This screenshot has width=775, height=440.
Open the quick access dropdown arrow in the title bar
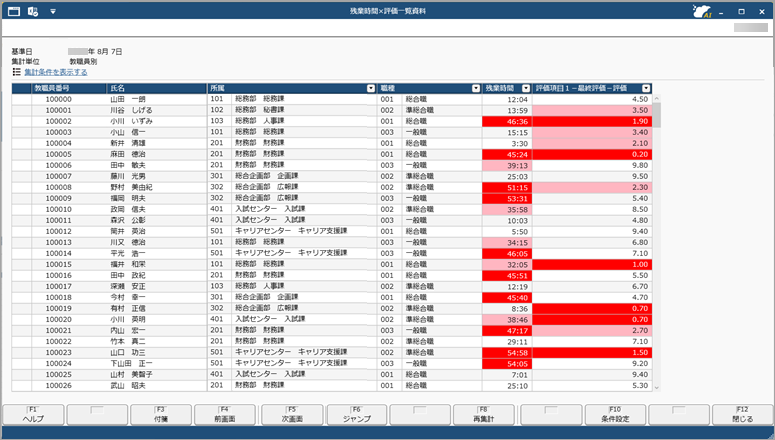[x=53, y=11]
